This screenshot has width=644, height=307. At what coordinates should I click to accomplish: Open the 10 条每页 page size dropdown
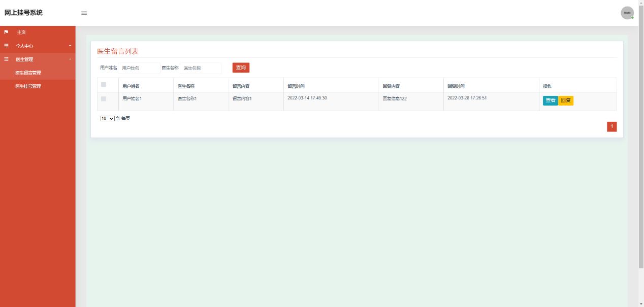point(107,118)
